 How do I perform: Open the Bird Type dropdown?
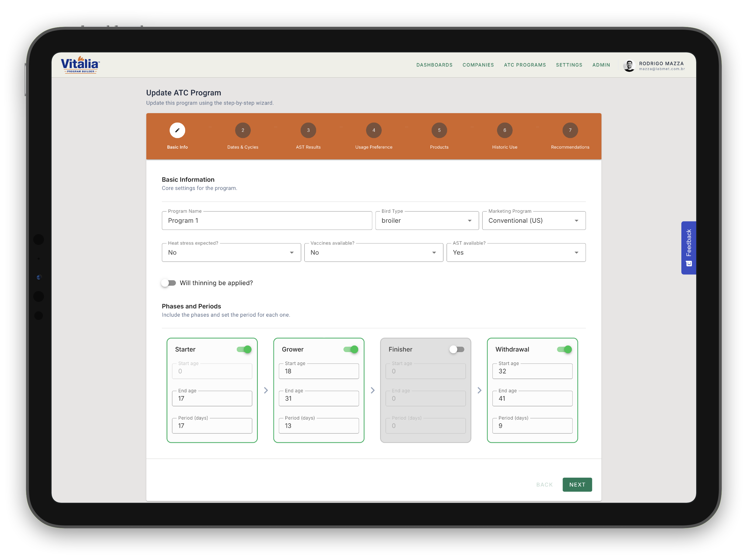click(x=427, y=221)
